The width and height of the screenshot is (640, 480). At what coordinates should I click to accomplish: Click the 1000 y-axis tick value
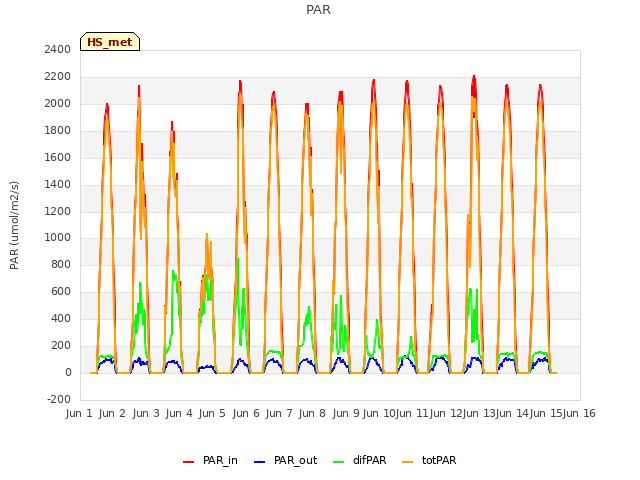(x=58, y=238)
